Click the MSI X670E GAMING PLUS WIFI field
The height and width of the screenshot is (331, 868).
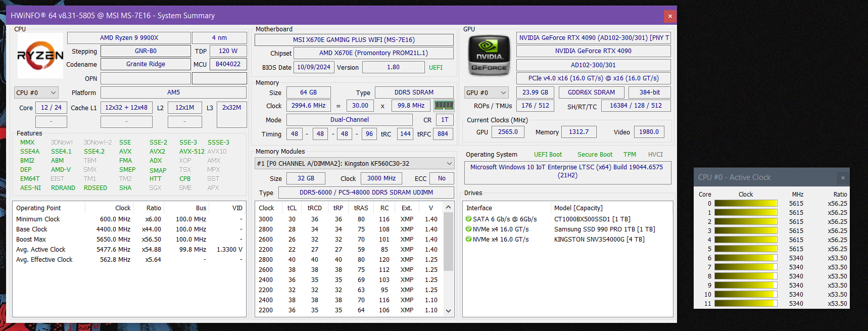click(x=354, y=40)
